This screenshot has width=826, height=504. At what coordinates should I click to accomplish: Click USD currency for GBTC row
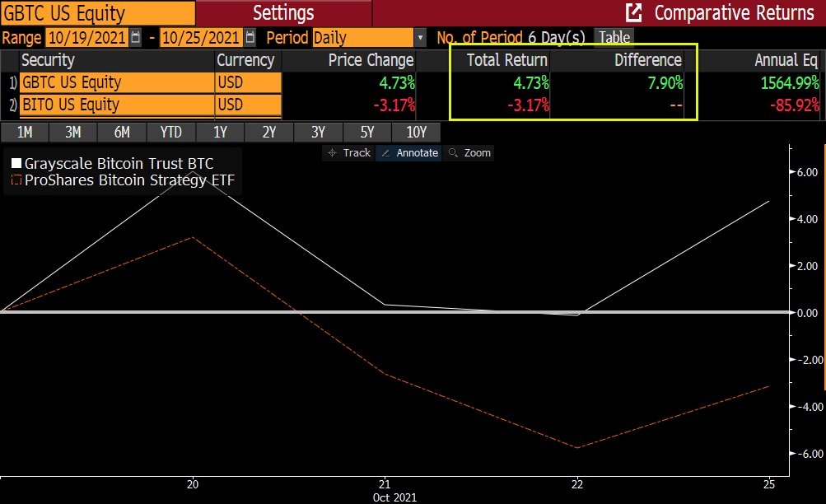pyautogui.click(x=248, y=82)
